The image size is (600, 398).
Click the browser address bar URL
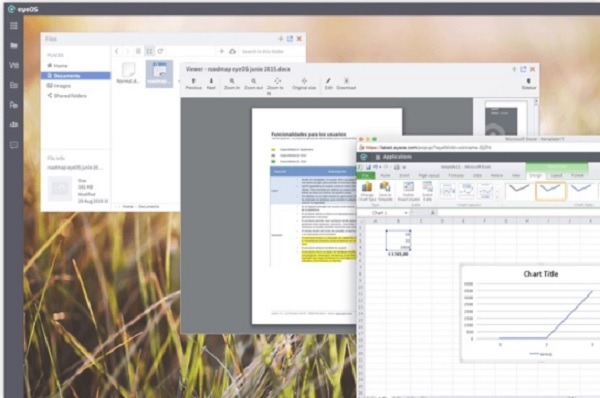(429, 147)
